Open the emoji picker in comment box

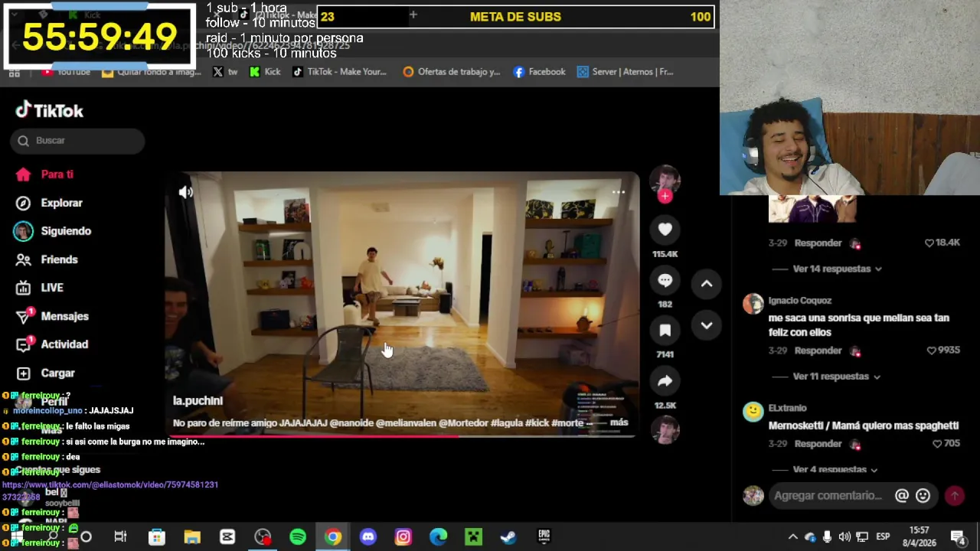click(923, 496)
